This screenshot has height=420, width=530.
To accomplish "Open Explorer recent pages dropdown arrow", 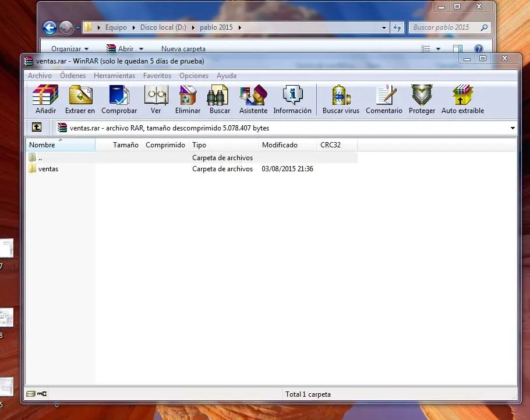I will (77, 28).
